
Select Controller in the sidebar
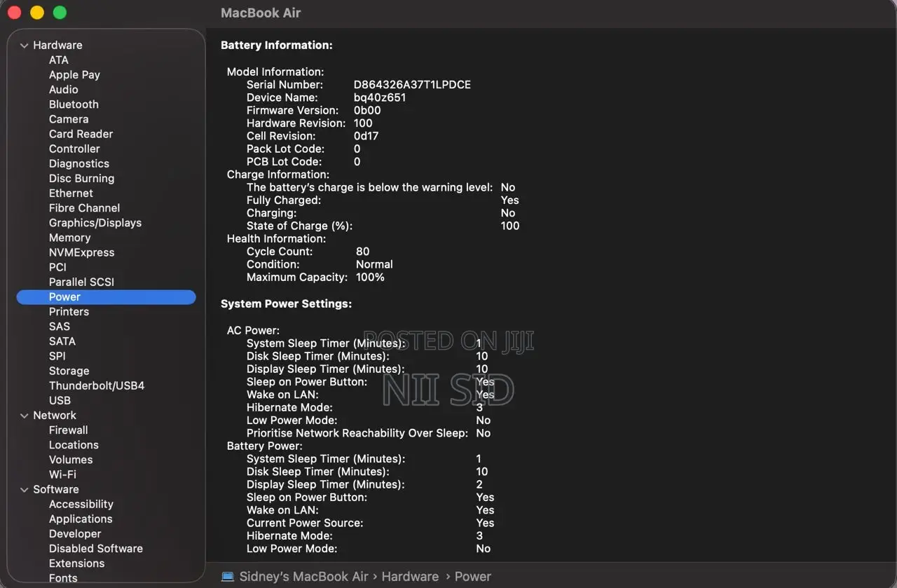coord(74,149)
